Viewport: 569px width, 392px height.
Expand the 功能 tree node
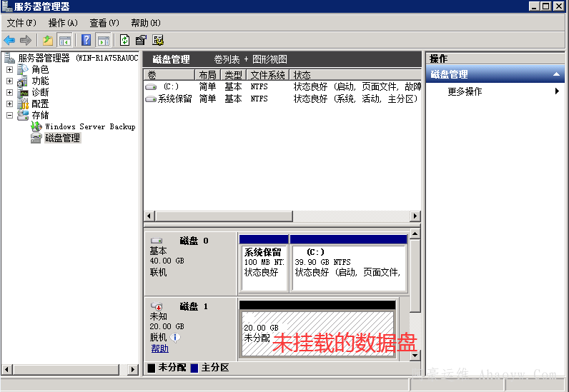pyautogui.click(x=10, y=81)
